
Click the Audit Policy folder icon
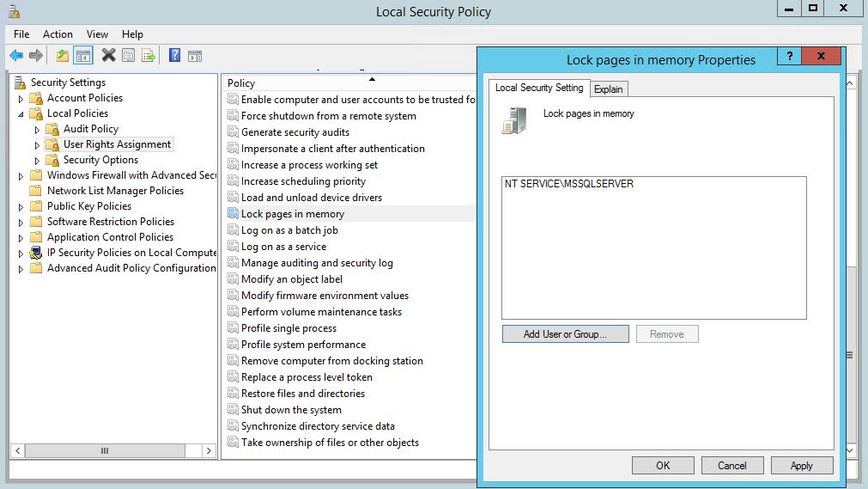click(52, 129)
